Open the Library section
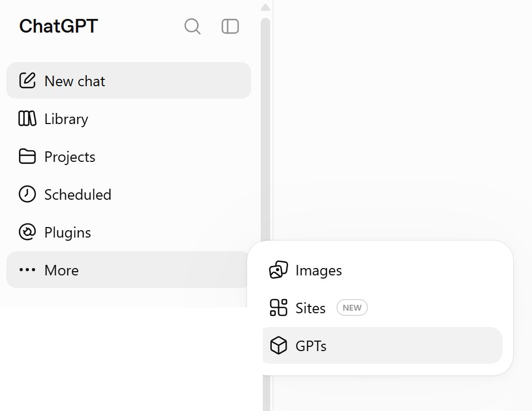 pyautogui.click(x=129, y=119)
